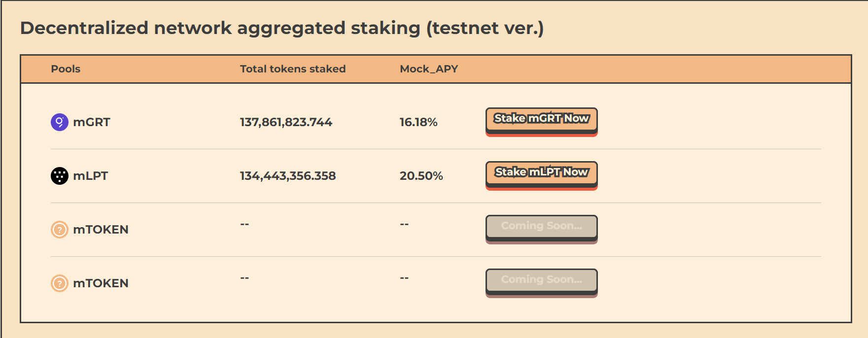
Task: Click the Total tokens staked column header
Action: pos(293,69)
